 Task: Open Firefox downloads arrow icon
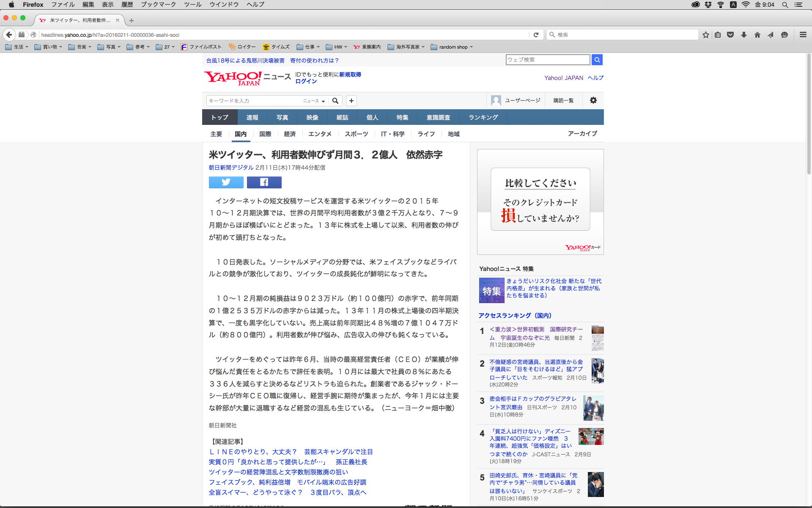click(x=744, y=35)
